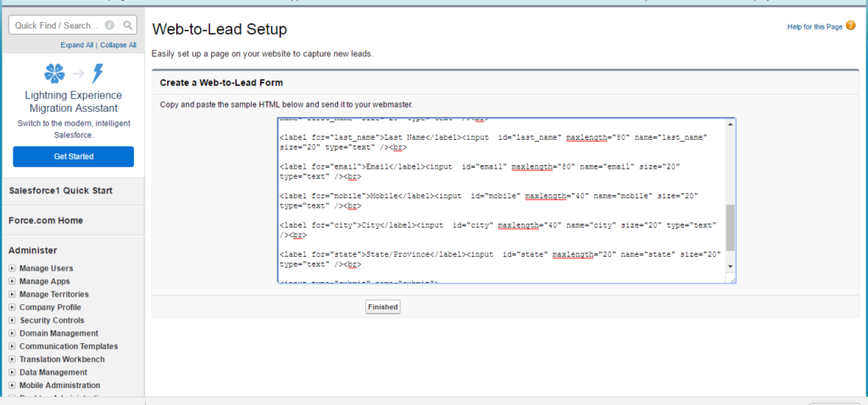This screenshot has height=405, width=868.
Task: Click the Email label code line
Action: (x=480, y=171)
